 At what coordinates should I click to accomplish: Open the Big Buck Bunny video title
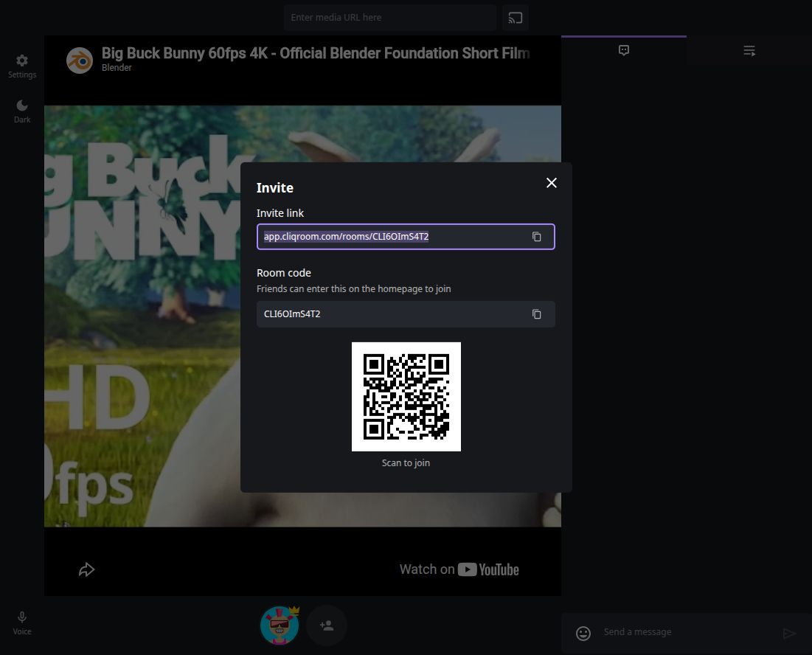[316, 53]
